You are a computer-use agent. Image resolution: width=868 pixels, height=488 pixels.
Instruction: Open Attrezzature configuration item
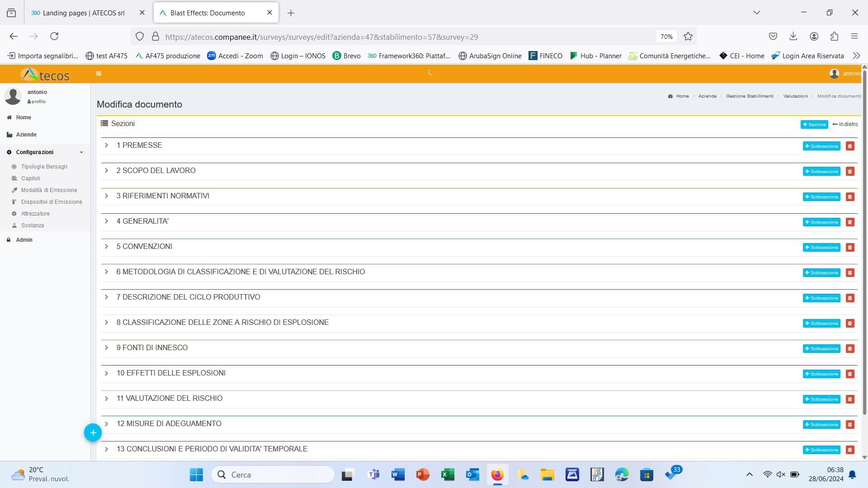tap(35, 214)
